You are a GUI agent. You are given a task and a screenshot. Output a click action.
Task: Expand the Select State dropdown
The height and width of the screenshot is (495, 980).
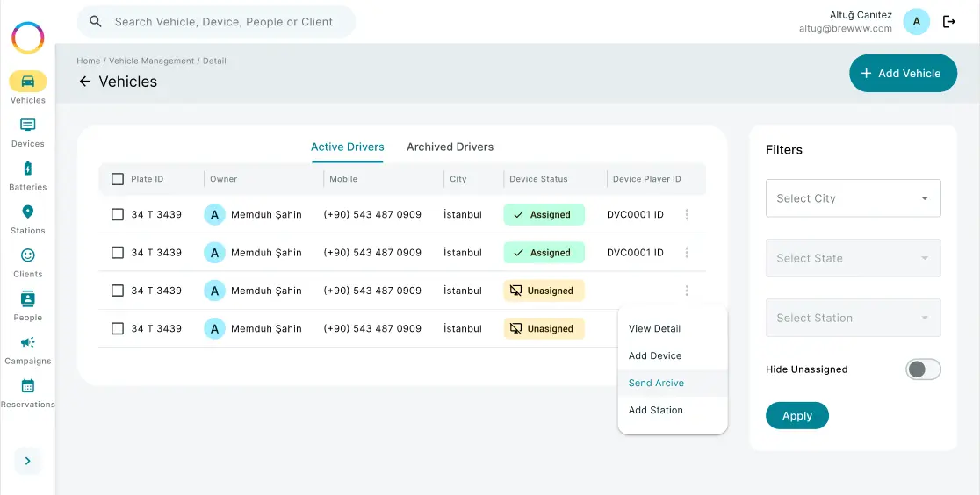(853, 258)
